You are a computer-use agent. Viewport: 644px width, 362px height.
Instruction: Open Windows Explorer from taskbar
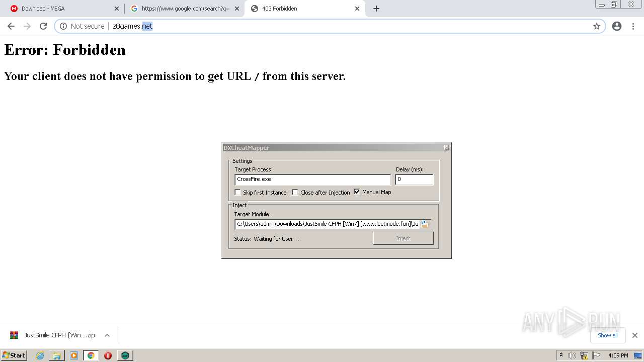[x=57, y=355]
